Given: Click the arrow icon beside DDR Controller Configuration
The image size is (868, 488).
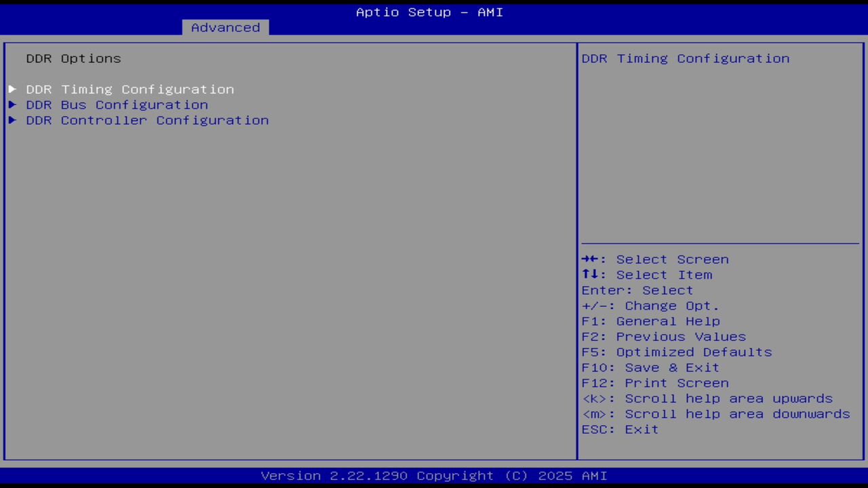Looking at the screenshot, I should [12, 120].
